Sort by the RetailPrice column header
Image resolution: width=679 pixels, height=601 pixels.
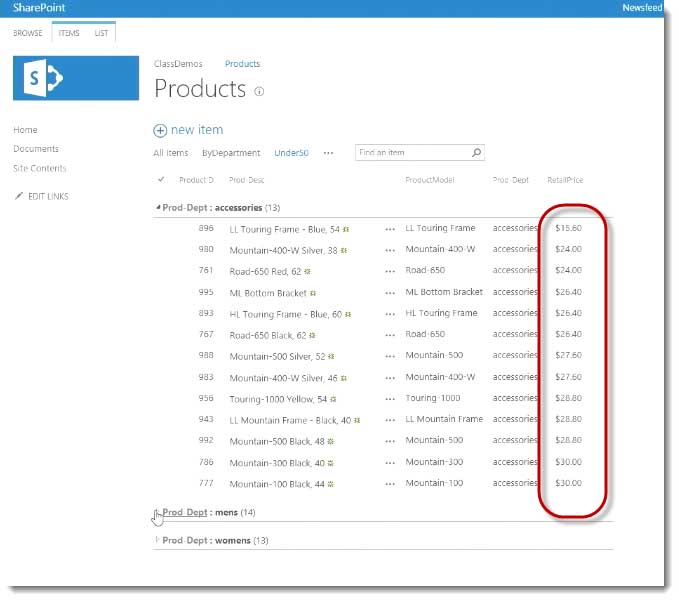coord(565,180)
